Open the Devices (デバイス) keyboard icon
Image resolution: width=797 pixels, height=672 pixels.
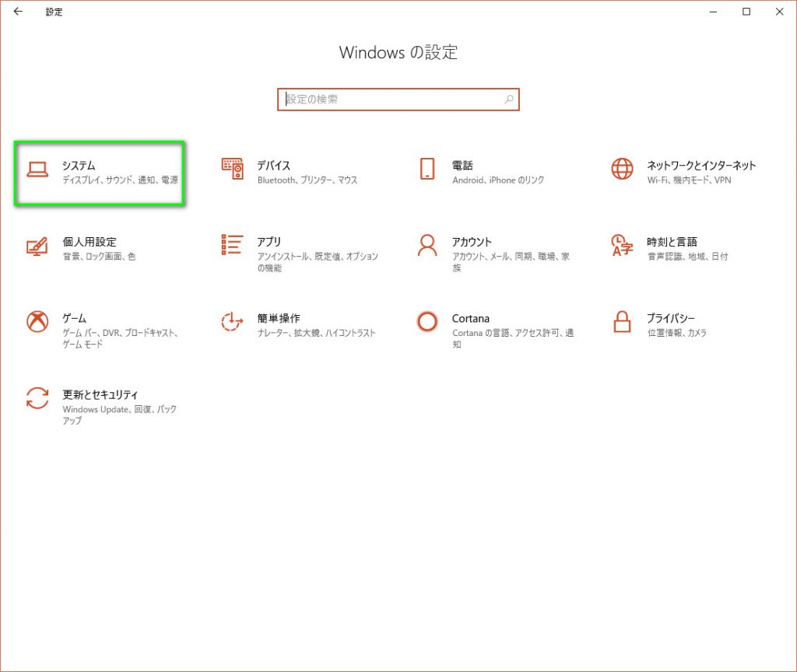232,170
